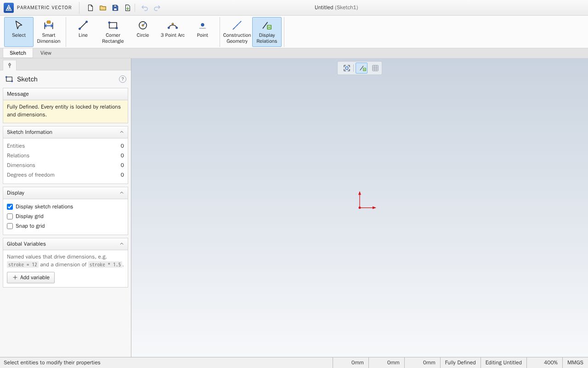This screenshot has height=368, width=588.
Task: Export the document with download icon
Action: coord(128,8)
